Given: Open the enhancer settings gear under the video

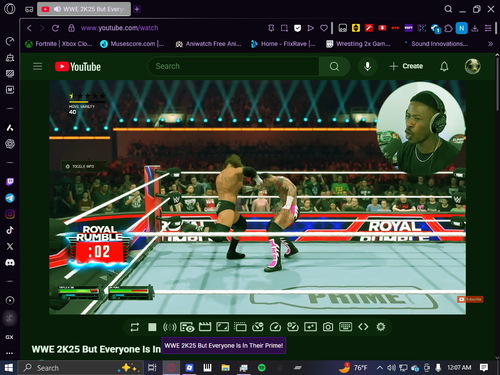Looking at the screenshot, I should coord(381,327).
